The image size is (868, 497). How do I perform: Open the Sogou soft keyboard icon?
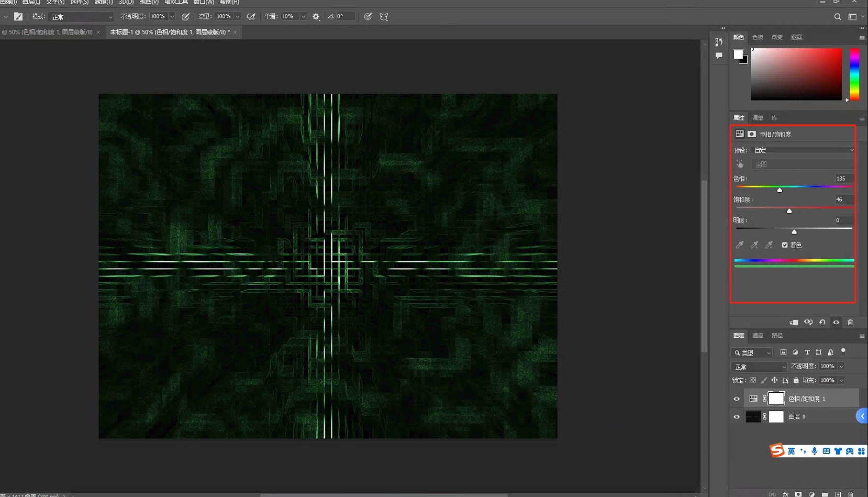point(826,451)
